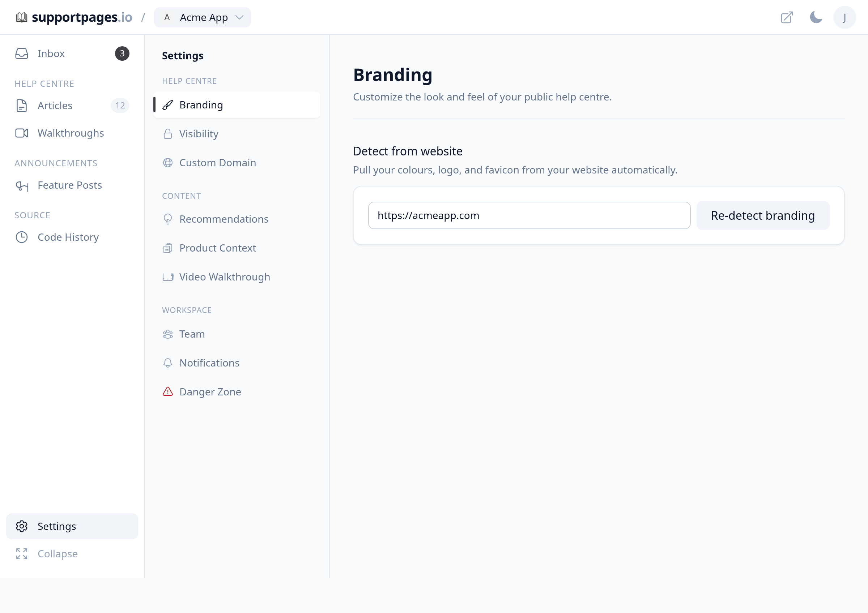Select Settings gear in main sidebar
Screen dimensions: 868x613
(x=72, y=526)
